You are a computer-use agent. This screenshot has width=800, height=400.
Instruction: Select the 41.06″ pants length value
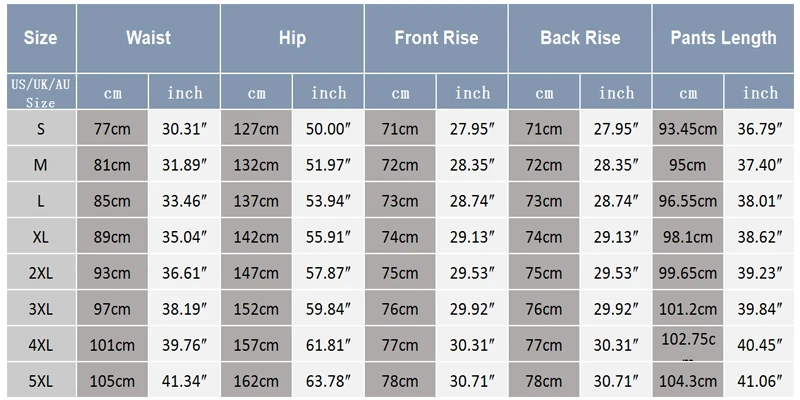(x=760, y=381)
